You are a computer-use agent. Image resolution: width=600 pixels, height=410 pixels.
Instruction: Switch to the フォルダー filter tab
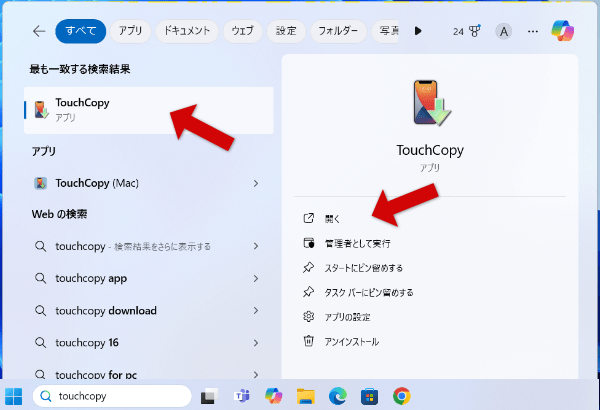[338, 31]
